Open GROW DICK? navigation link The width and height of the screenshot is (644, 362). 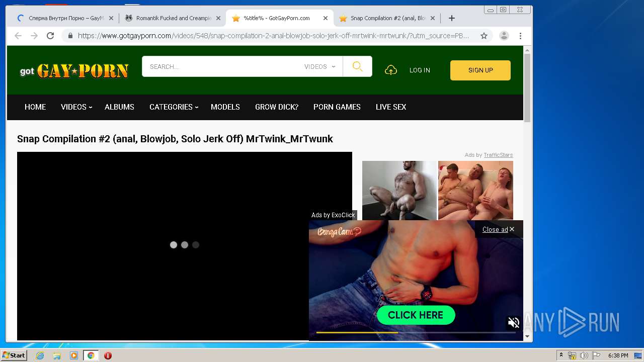point(277,107)
